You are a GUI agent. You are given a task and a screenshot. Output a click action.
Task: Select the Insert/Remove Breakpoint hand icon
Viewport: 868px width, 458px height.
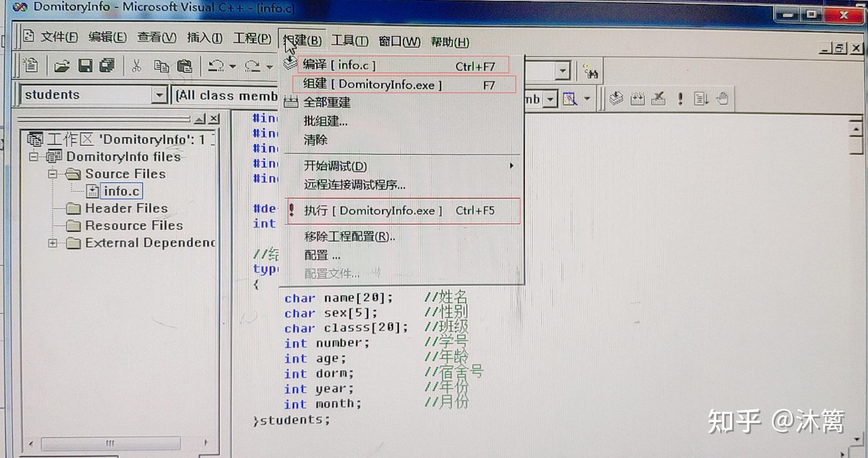[722, 99]
